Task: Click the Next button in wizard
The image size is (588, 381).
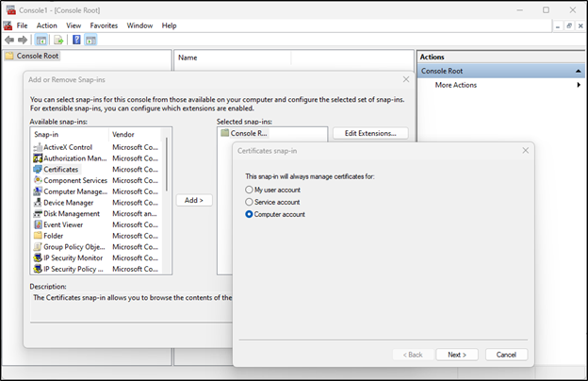Action: click(457, 355)
